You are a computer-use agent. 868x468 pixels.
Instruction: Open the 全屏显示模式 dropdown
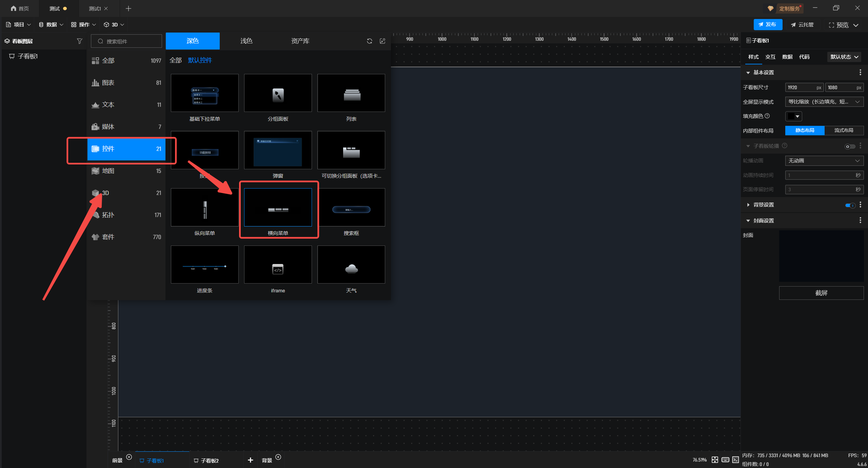click(x=824, y=102)
